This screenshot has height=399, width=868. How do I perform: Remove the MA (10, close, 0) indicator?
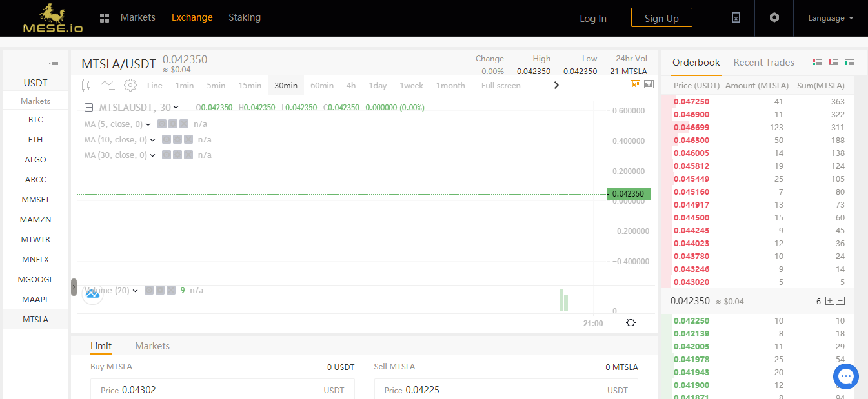188,139
